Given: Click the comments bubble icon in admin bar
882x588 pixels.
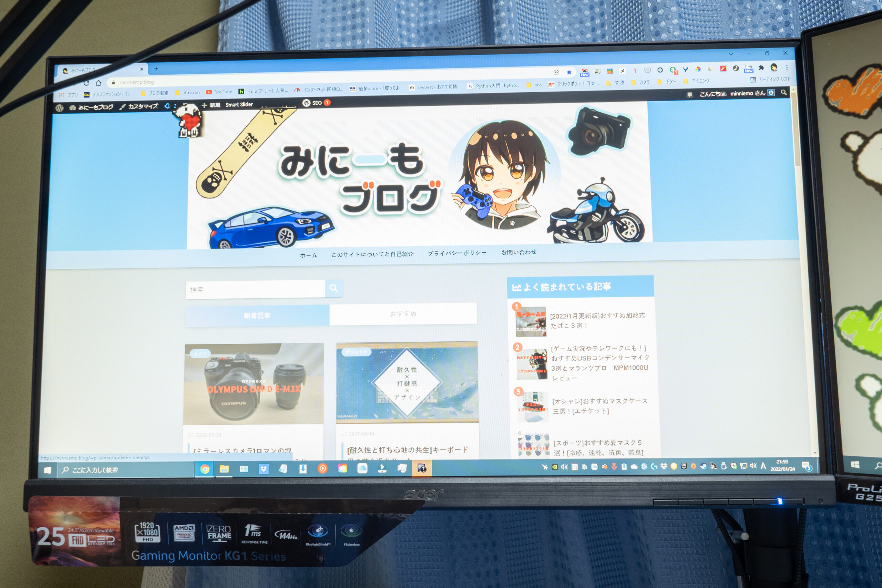Looking at the screenshot, I should pyautogui.click(x=689, y=94).
